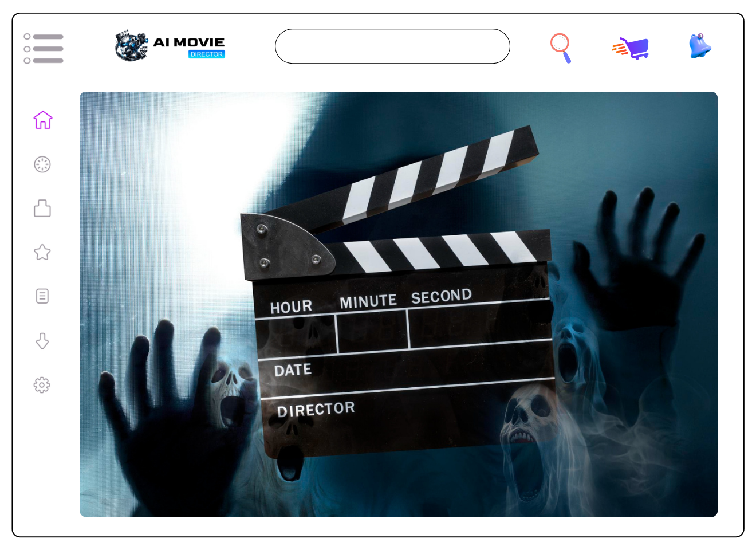Open favorites via the star icon
The height and width of the screenshot is (550, 756).
[x=42, y=252]
